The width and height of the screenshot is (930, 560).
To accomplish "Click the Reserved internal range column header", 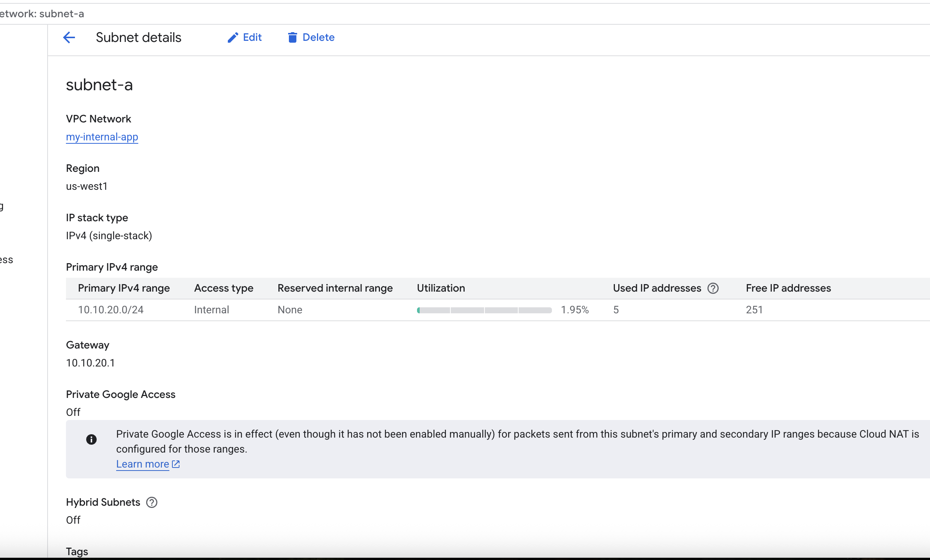I will click(335, 288).
